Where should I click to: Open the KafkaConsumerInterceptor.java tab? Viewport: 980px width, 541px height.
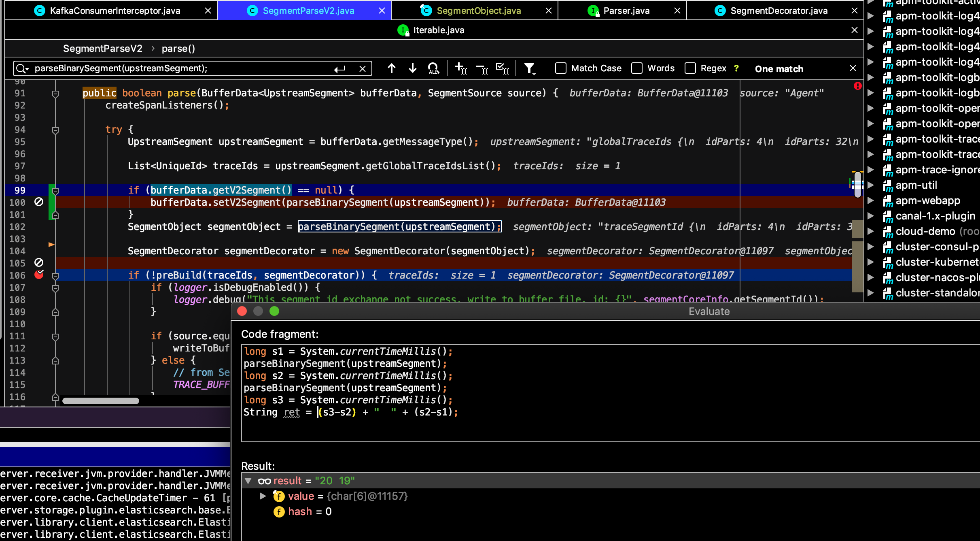(x=115, y=11)
